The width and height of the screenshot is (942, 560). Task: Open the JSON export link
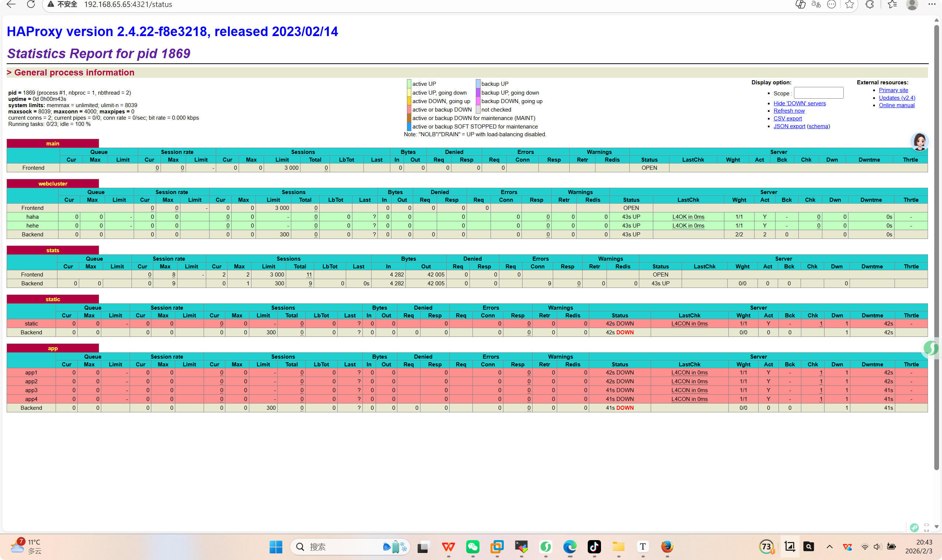[789, 126]
